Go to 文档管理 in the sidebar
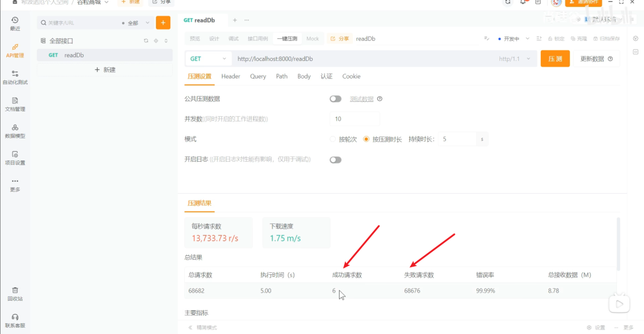The width and height of the screenshot is (644, 334). [x=14, y=104]
